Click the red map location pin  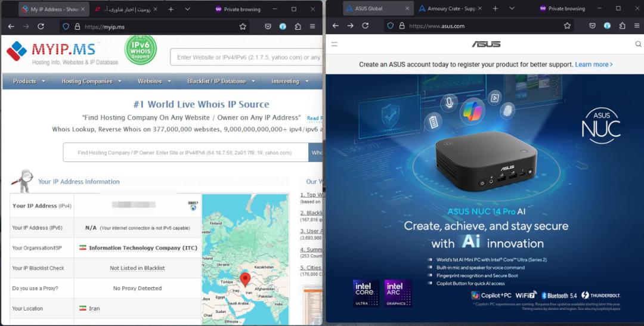245,279
